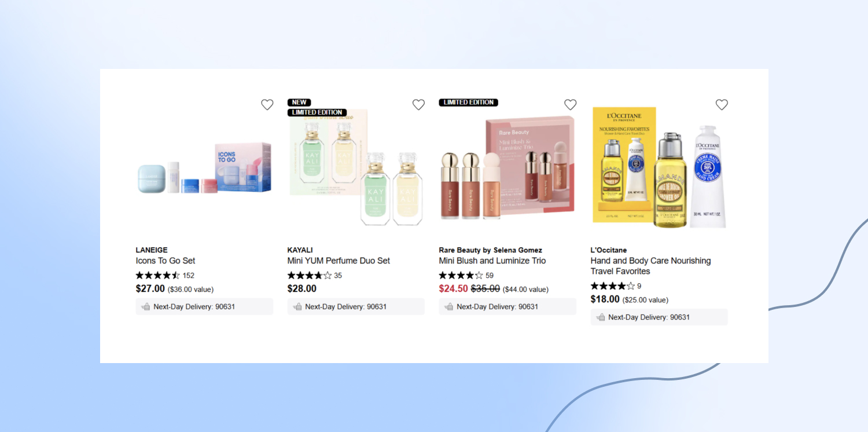Toggle heart on KAYALI Mini YUM Perfume Duo
Screen dimensions: 868x432
(418, 104)
